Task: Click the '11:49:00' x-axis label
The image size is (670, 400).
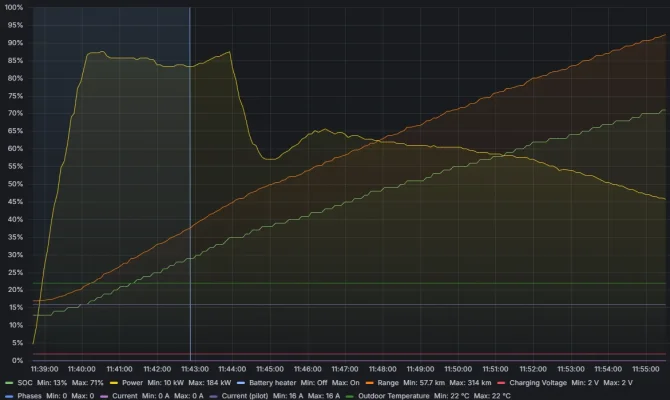Action: tap(420, 369)
